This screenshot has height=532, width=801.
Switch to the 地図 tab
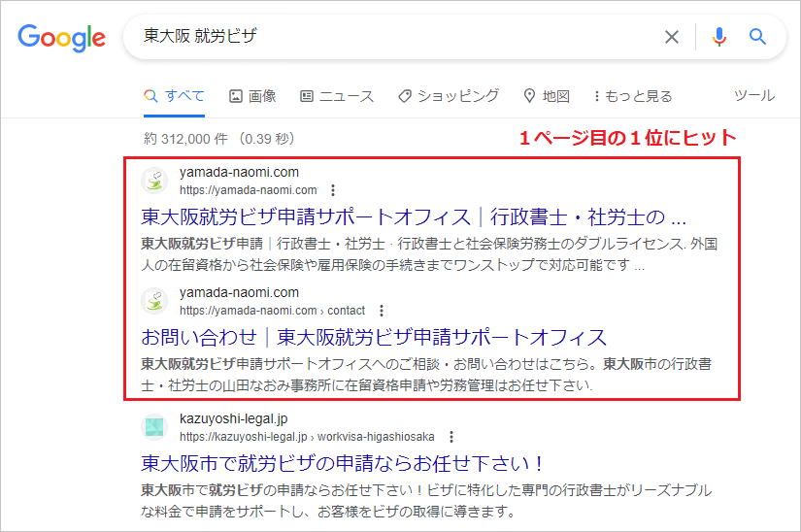click(x=547, y=96)
